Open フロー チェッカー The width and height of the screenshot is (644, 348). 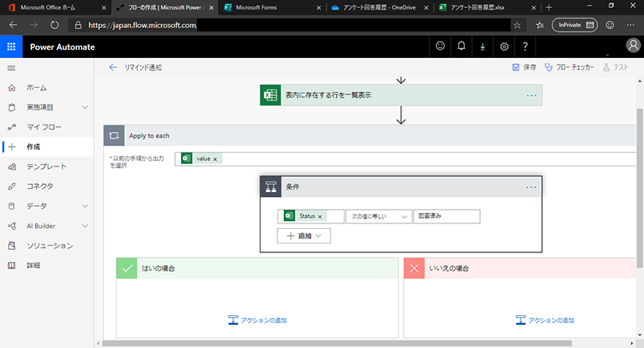569,68
